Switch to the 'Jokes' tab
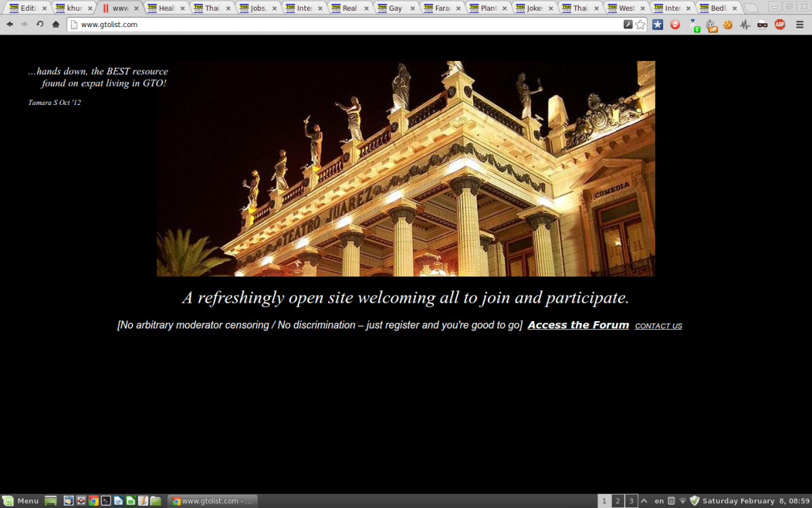Viewport: 812px width, 508px height. point(535,8)
